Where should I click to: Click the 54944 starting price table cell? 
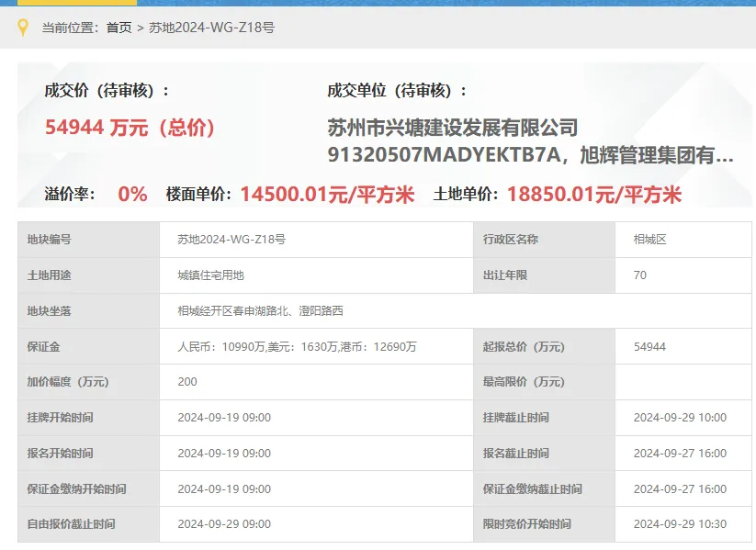coord(683,346)
